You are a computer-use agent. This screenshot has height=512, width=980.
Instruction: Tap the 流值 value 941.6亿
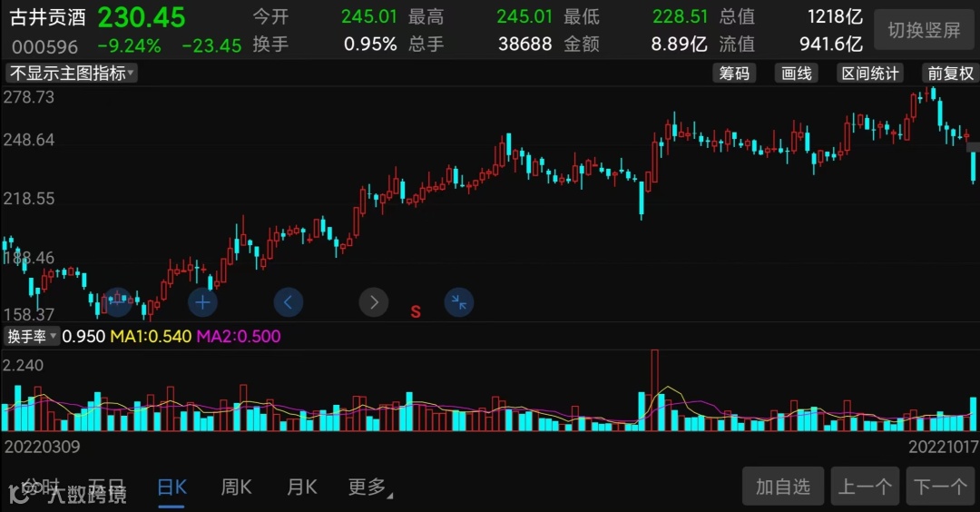pyautogui.click(x=831, y=44)
